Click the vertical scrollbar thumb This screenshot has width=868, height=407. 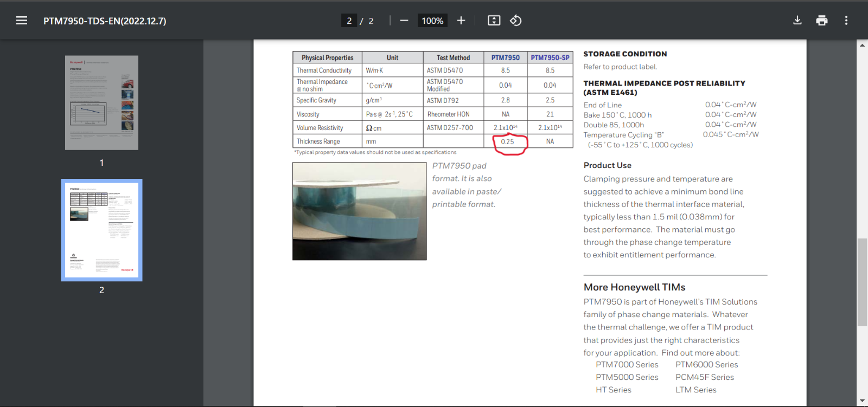(862, 282)
